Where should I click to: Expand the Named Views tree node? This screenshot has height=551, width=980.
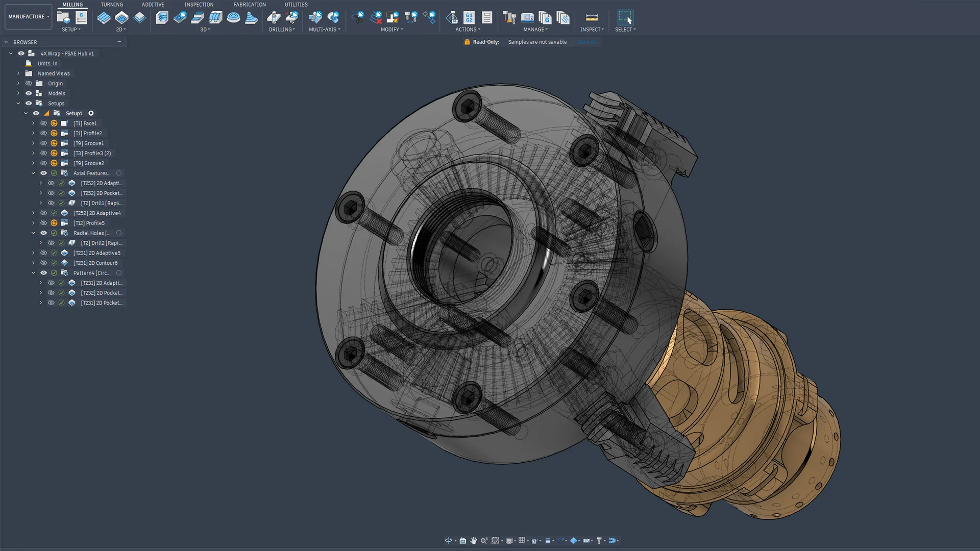click(x=18, y=73)
